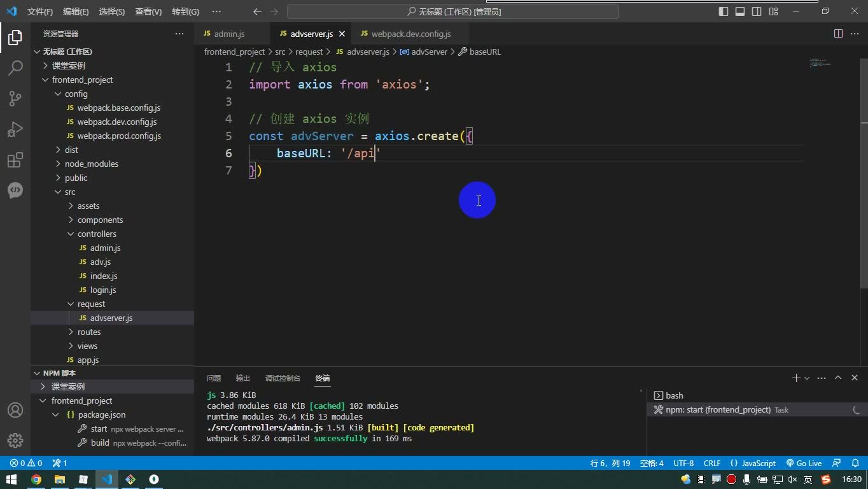The width and height of the screenshot is (868, 489).
Task: Toggle the bottom panel layout button
Action: tap(740, 11)
